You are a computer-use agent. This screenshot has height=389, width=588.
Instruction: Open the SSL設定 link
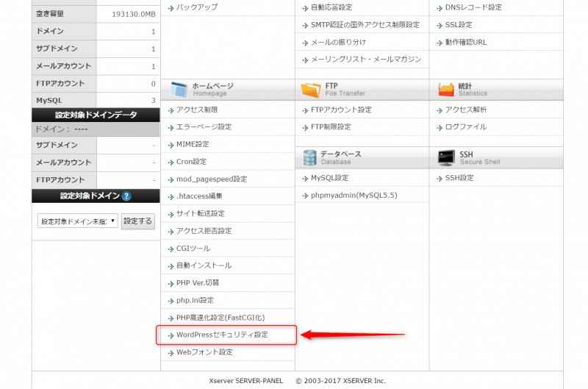coord(459,25)
